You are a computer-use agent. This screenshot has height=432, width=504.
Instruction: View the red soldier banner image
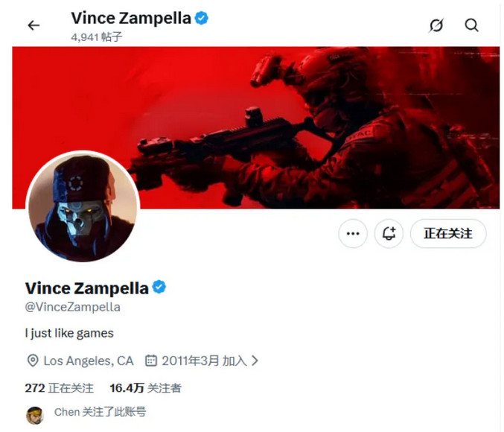click(256, 127)
